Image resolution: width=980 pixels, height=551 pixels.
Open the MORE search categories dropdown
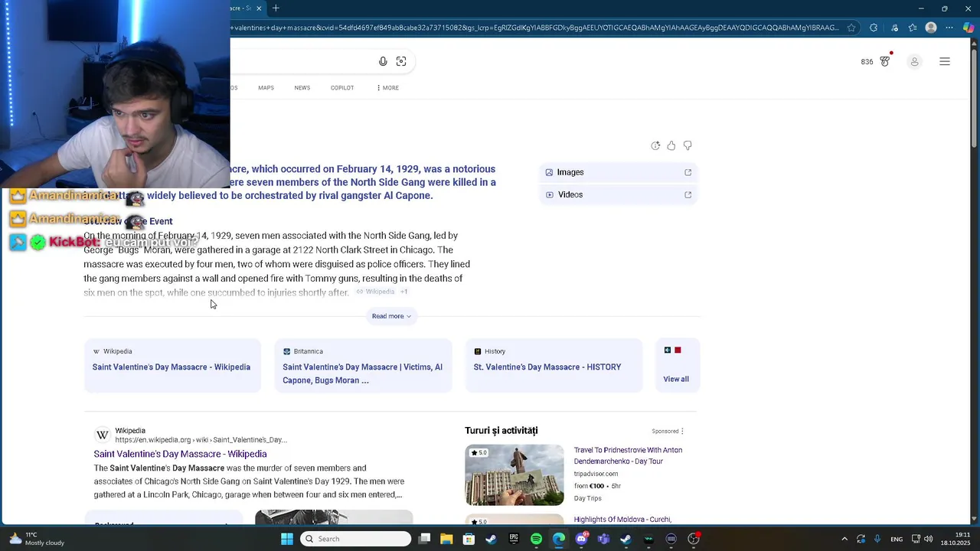pos(387,88)
